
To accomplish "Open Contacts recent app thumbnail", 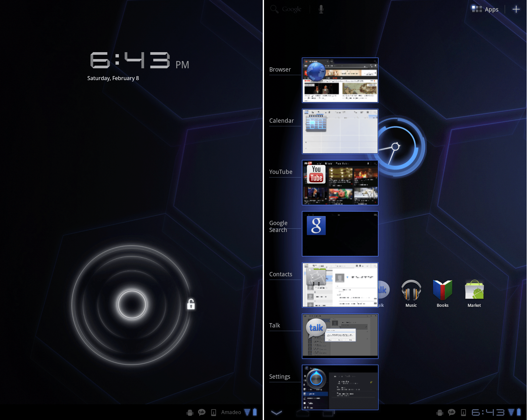I will (340, 285).
